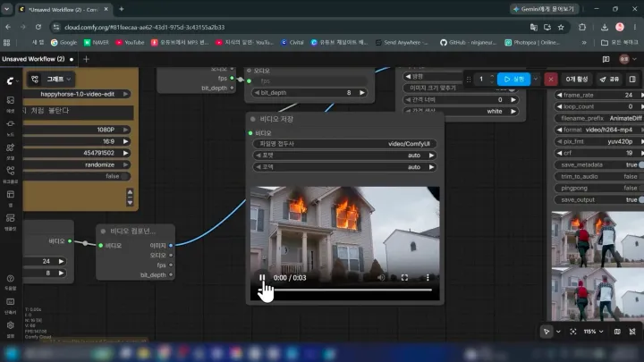Open the 그래프 mode dropdown

(x=59, y=80)
